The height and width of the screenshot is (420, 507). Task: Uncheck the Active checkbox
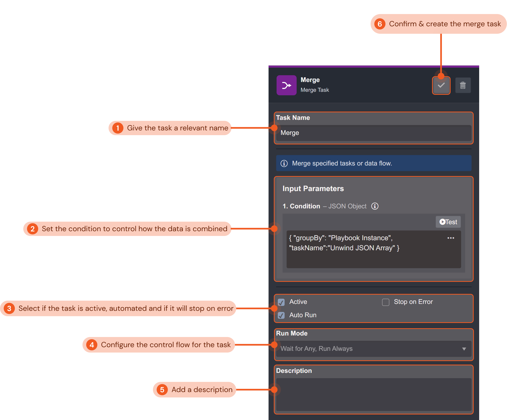click(281, 302)
